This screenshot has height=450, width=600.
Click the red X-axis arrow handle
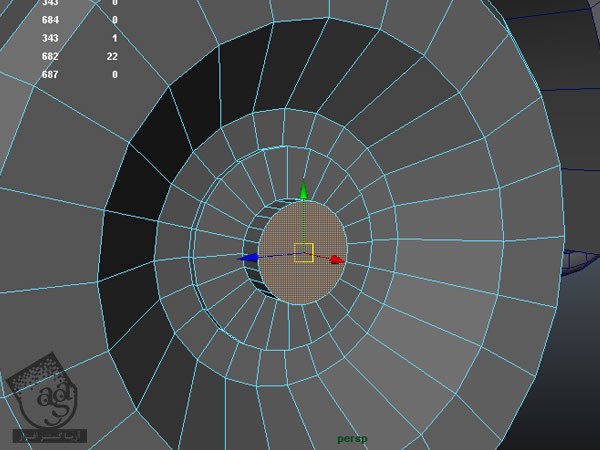pyautogui.click(x=338, y=260)
